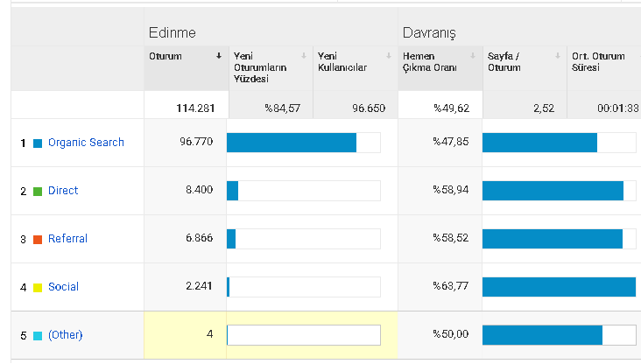Click Referral sessions value 6.866
The image size is (641, 364).
click(199, 238)
